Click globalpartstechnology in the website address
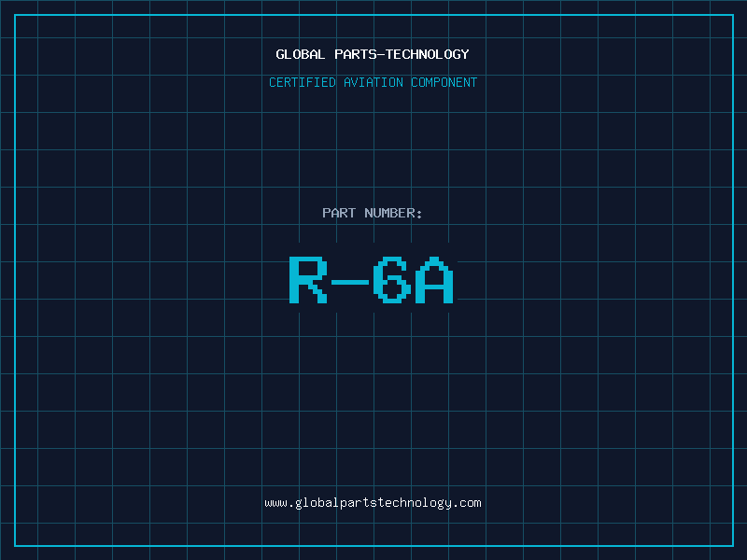This screenshot has height=560, width=747. coord(373,503)
